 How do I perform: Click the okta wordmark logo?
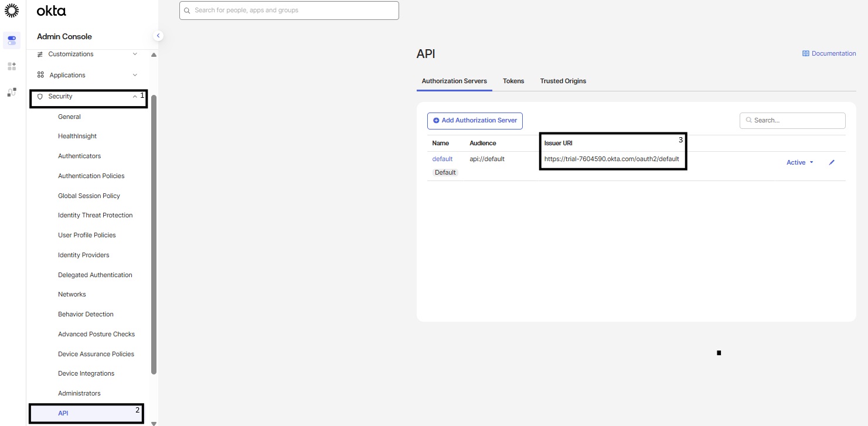tap(52, 11)
